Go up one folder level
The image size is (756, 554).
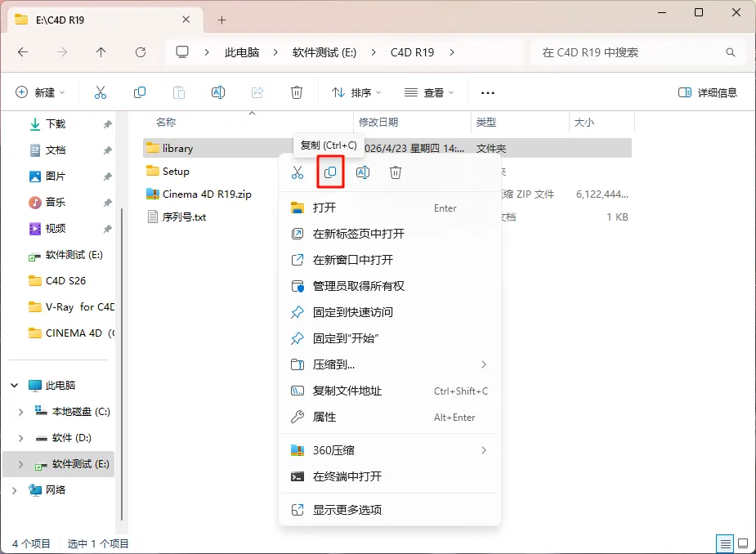click(x=101, y=52)
